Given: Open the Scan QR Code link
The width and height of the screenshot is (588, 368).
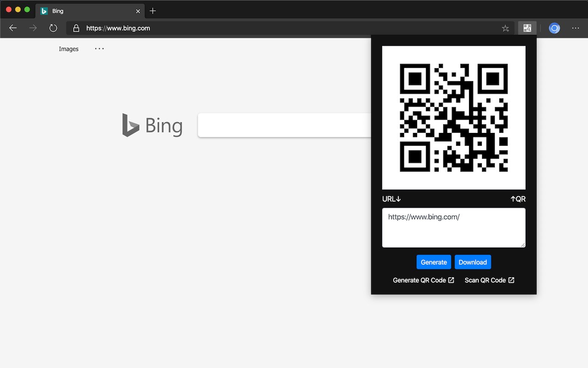Looking at the screenshot, I should (490, 280).
